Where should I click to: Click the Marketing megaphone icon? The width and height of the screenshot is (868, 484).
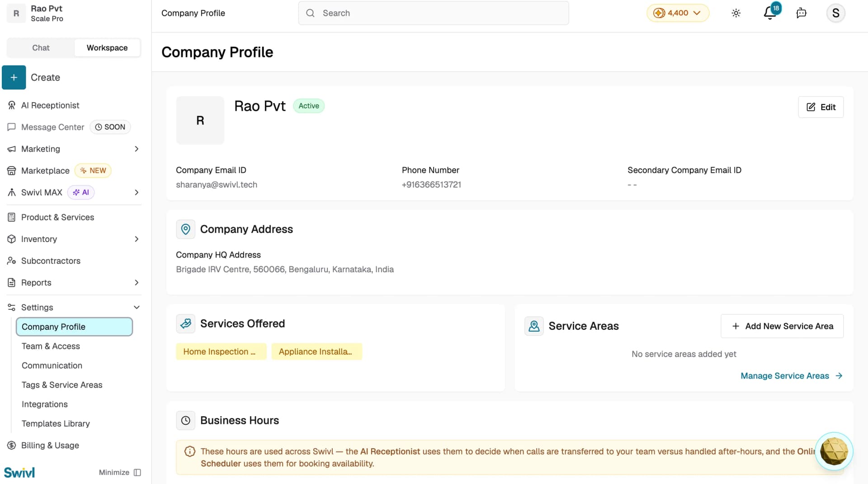[x=12, y=149]
